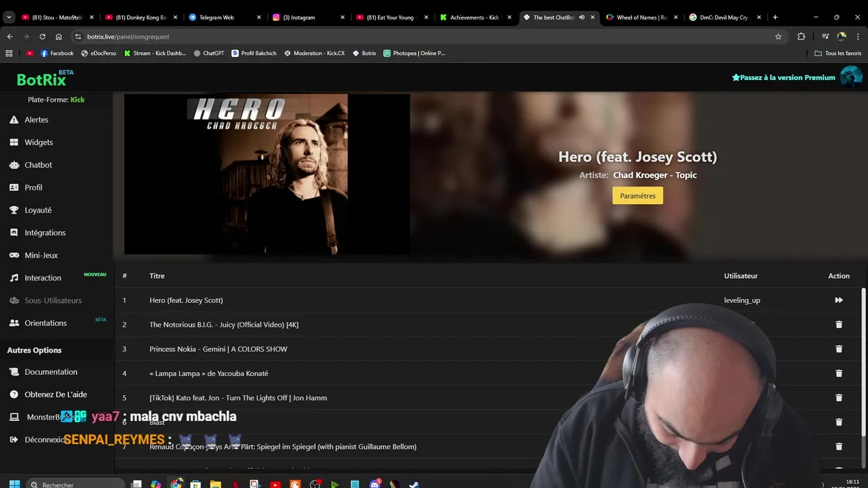The width and height of the screenshot is (868, 488).
Task: Select the Interaction sidebar item
Action: pyautogui.click(x=43, y=278)
